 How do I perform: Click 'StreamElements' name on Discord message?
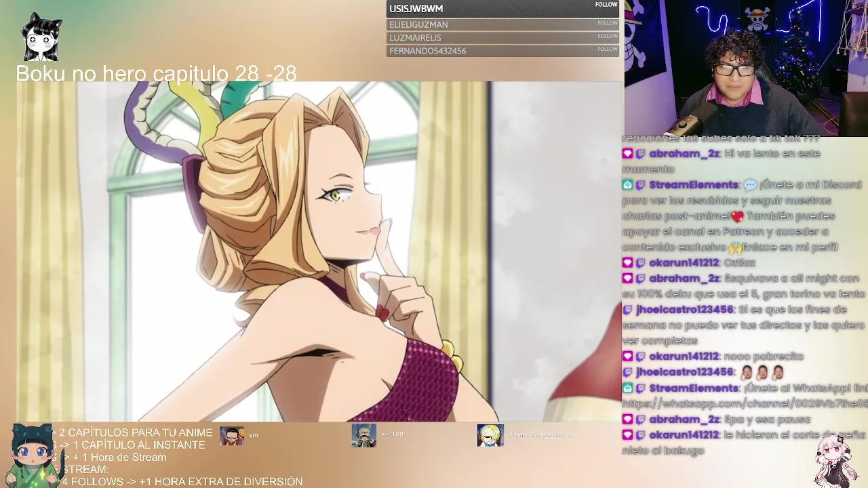(694, 185)
